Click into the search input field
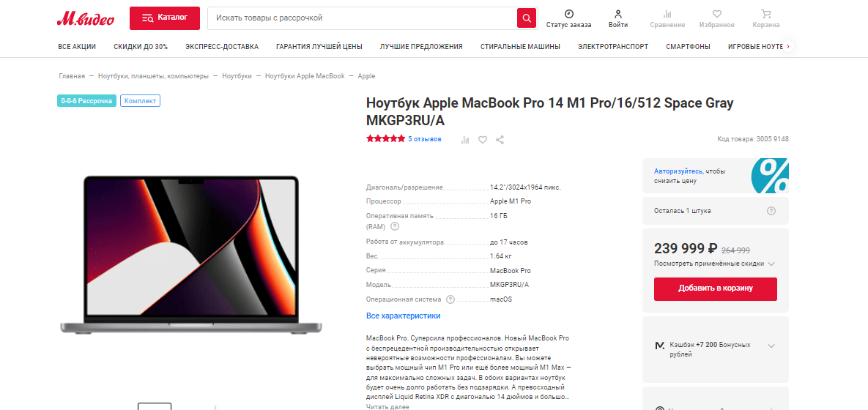868x410 pixels. (x=362, y=18)
